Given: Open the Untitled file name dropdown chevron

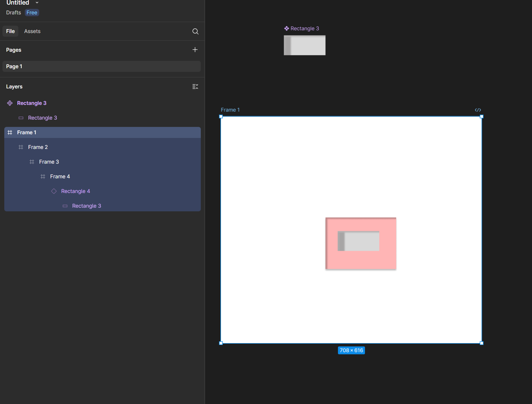Looking at the screenshot, I should click(37, 2).
